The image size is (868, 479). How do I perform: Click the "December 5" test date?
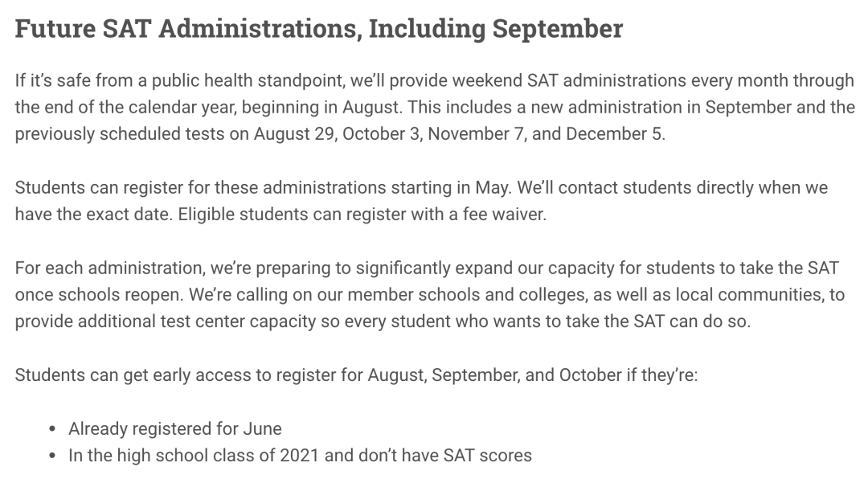click(615, 133)
